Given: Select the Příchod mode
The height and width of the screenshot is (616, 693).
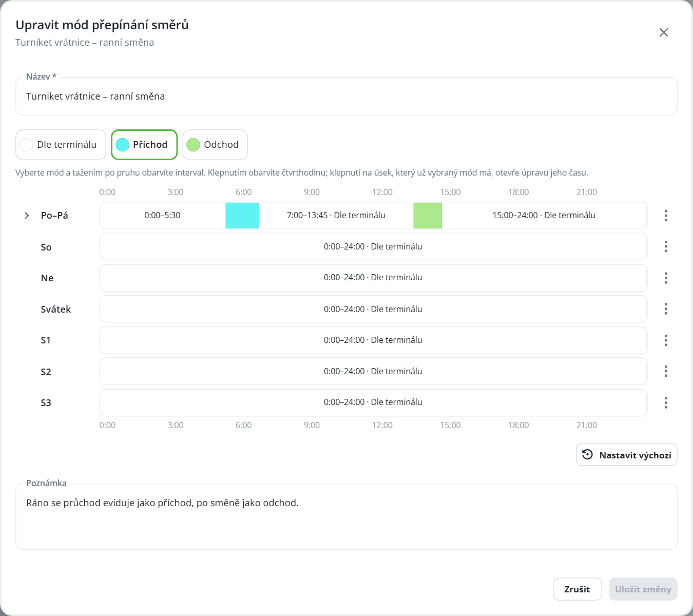Looking at the screenshot, I should coord(144,145).
